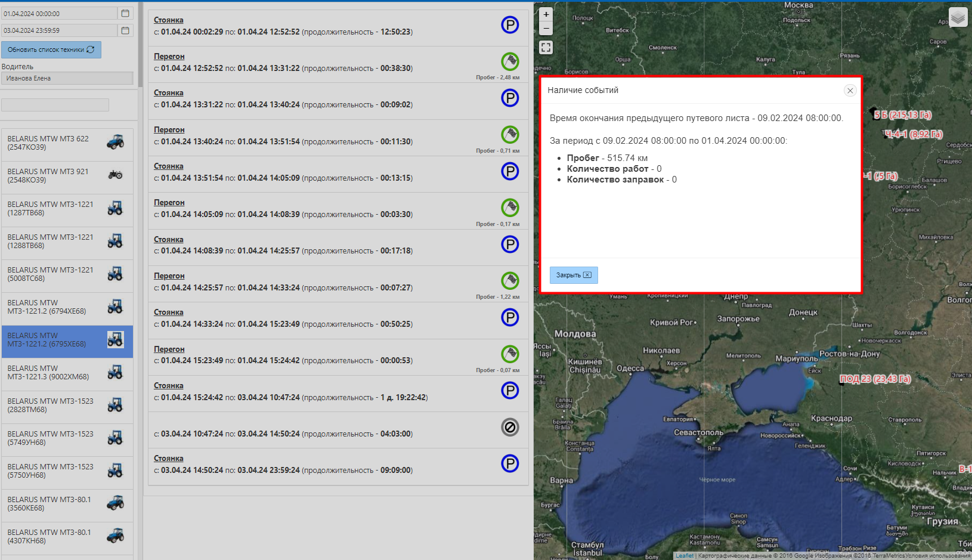The image size is (972, 560).
Task: Open the map layers control
Action: click(x=958, y=17)
